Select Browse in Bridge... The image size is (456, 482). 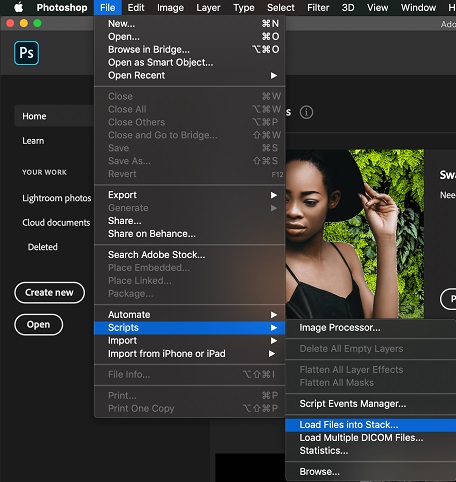point(190,50)
